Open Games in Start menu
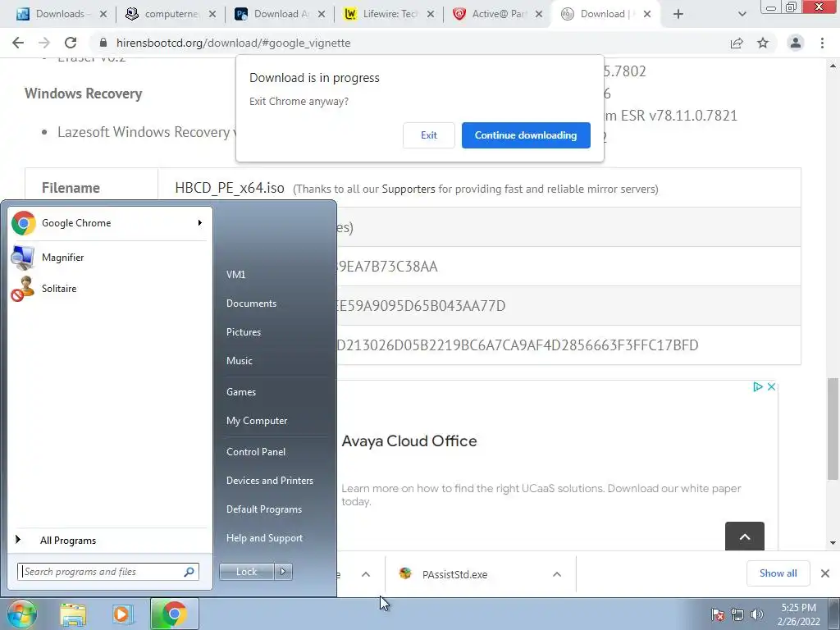 [241, 391]
